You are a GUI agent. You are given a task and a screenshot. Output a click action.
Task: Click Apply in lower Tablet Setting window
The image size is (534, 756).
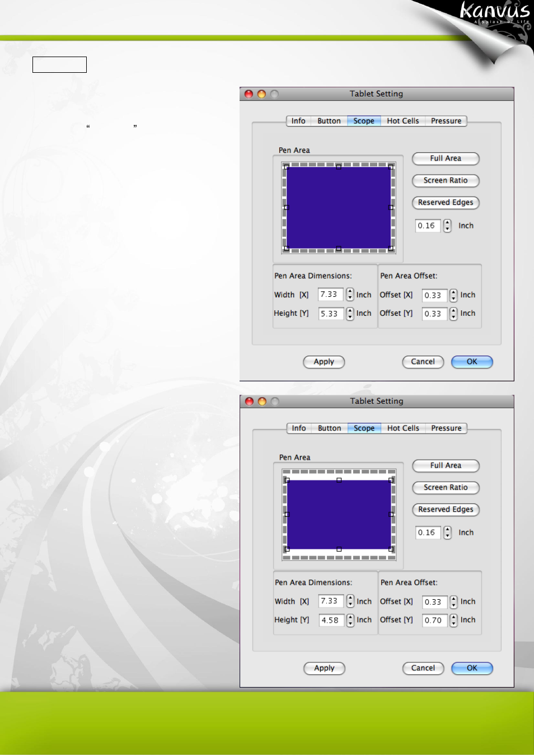coord(325,668)
